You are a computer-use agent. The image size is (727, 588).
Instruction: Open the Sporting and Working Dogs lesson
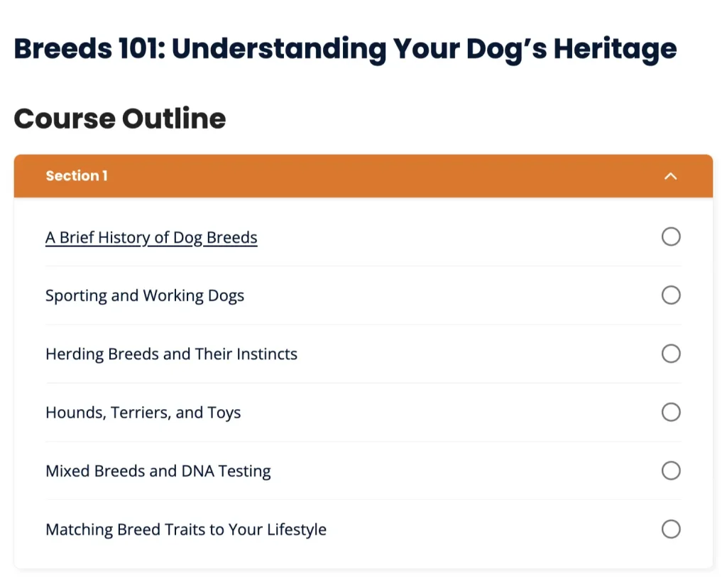pos(145,295)
